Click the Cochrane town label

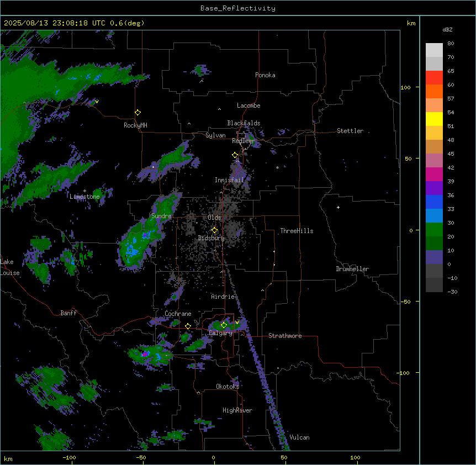point(178,314)
